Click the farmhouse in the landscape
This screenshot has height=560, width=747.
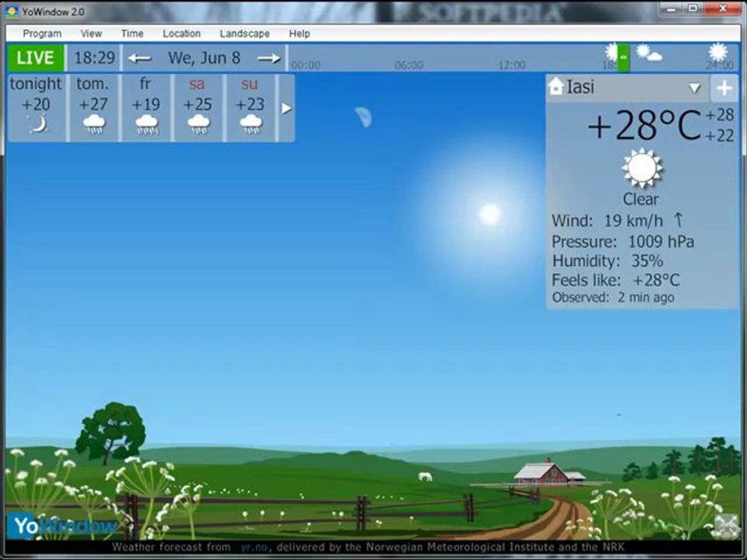550,473
